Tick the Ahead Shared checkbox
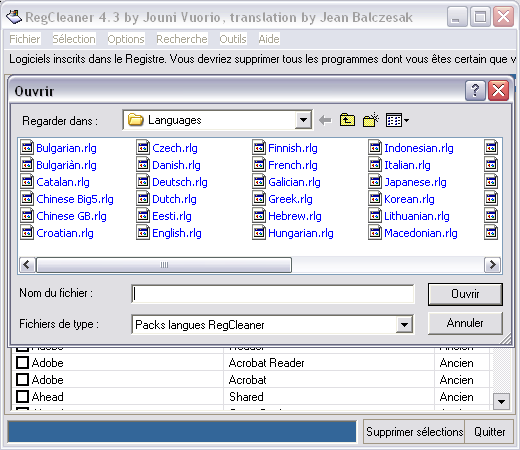The height and width of the screenshot is (450, 520). coord(22,396)
